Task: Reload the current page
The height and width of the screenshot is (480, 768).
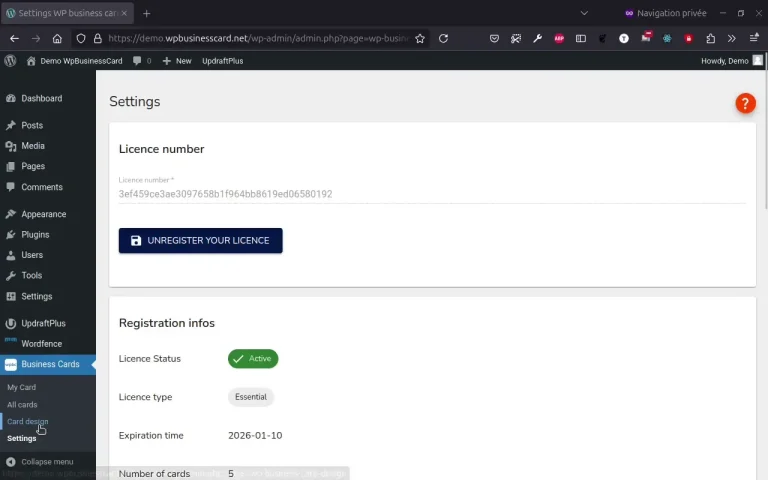Action: click(x=443, y=39)
